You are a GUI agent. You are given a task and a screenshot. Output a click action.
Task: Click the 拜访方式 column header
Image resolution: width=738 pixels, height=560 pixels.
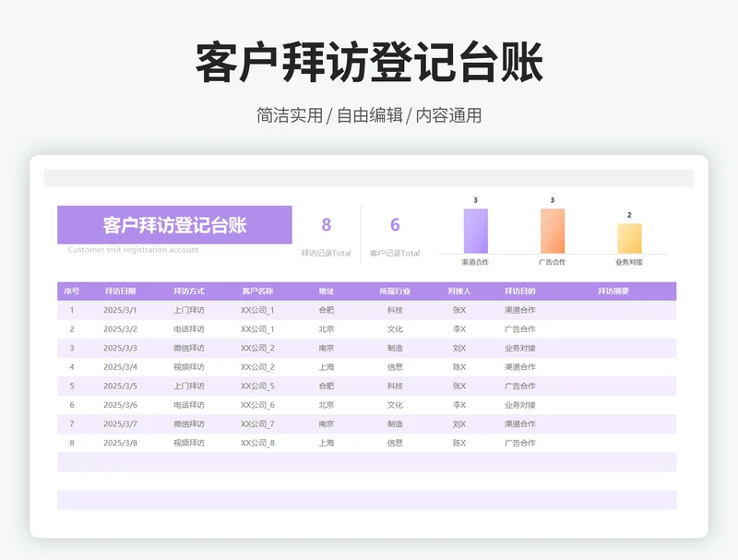[x=189, y=292]
